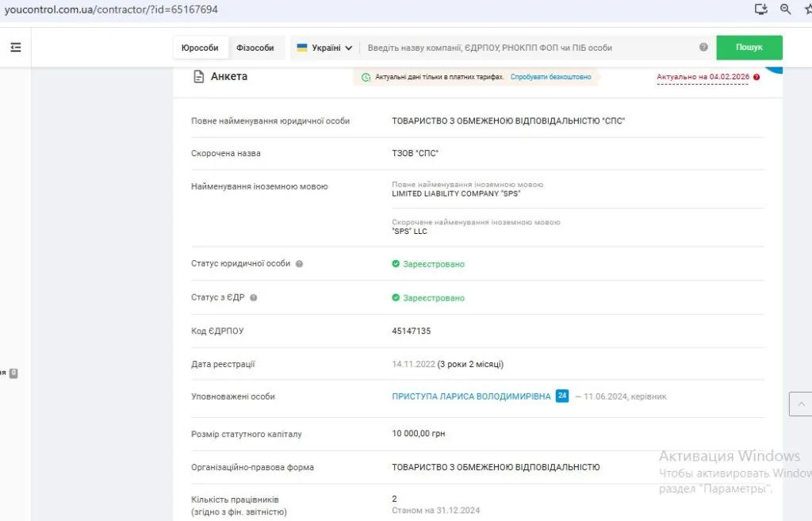Click the scroll-to-top arrow button
Viewport: 812px width, 521px height.
coord(800,404)
